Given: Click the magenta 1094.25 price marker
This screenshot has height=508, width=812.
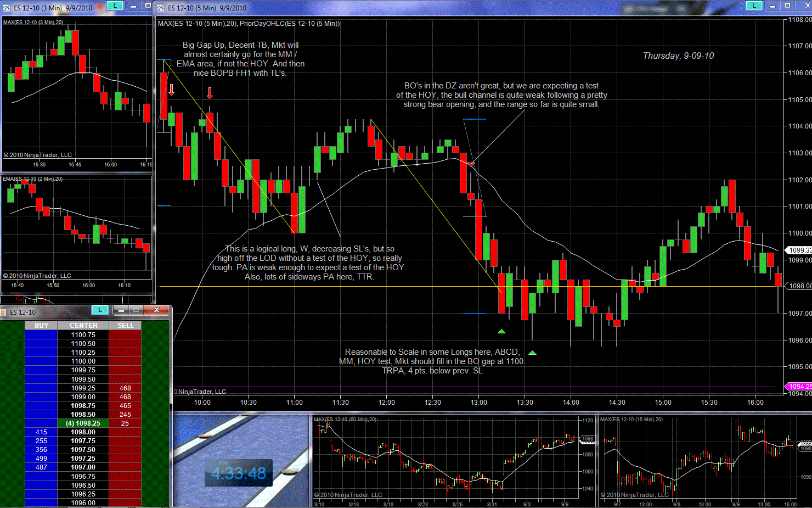Looking at the screenshot, I should tap(799, 387).
